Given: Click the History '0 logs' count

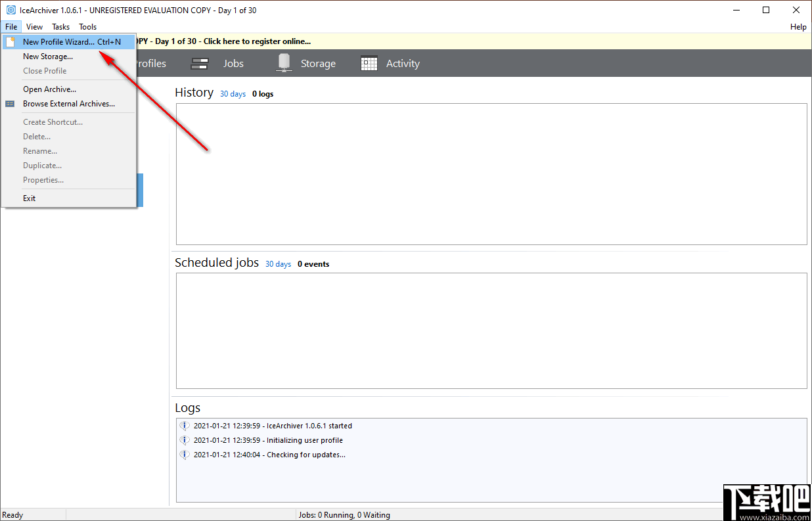Looking at the screenshot, I should [x=263, y=94].
